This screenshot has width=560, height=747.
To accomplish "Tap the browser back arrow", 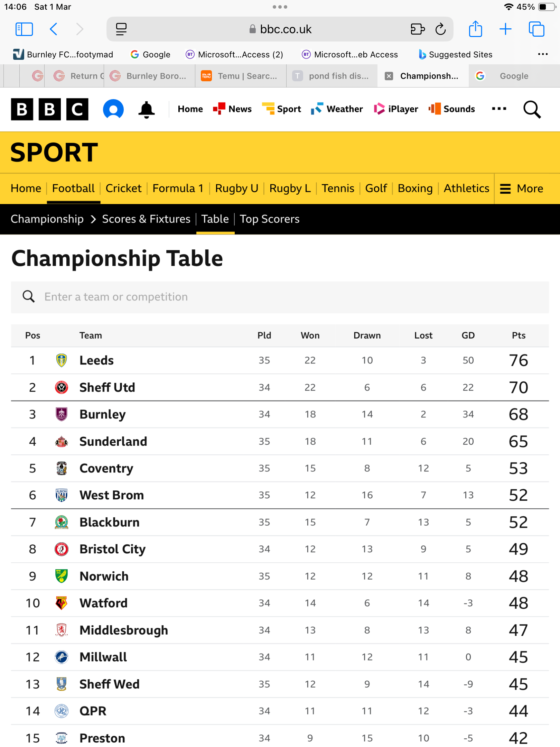I will pyautogui.click(x=54, y=29).
